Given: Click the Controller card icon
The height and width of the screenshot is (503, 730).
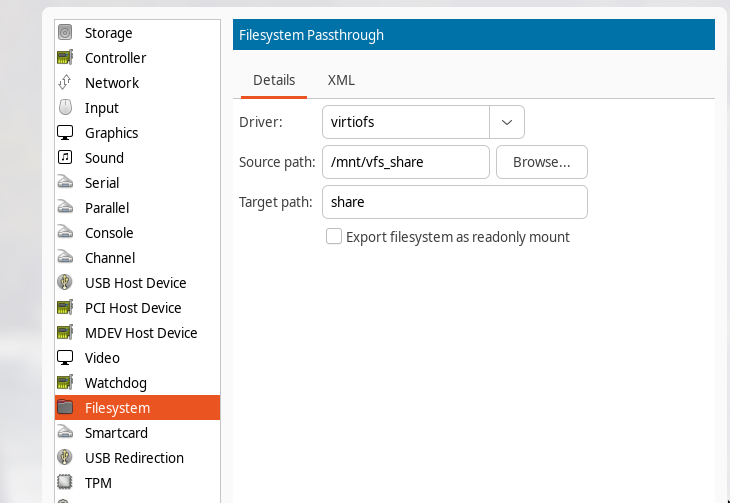Looking at the screenshot, I should click(x=65, y=58).
